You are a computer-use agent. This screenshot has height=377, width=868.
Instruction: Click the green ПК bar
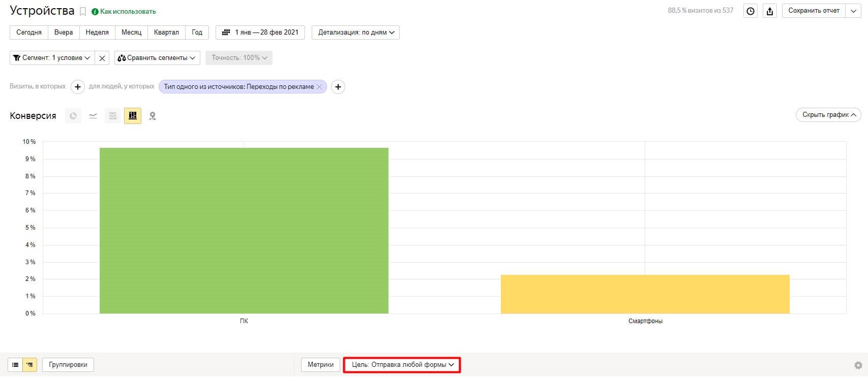point(244,231)
